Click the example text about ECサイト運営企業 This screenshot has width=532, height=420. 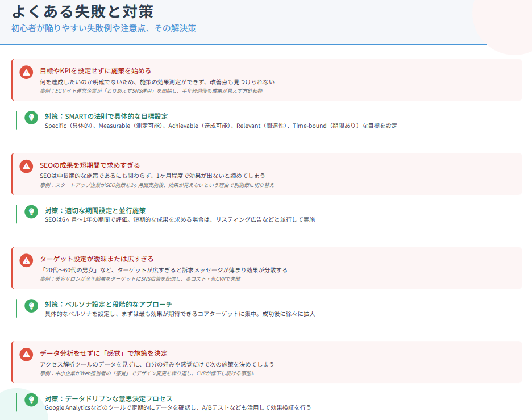[x=151, y=90]
